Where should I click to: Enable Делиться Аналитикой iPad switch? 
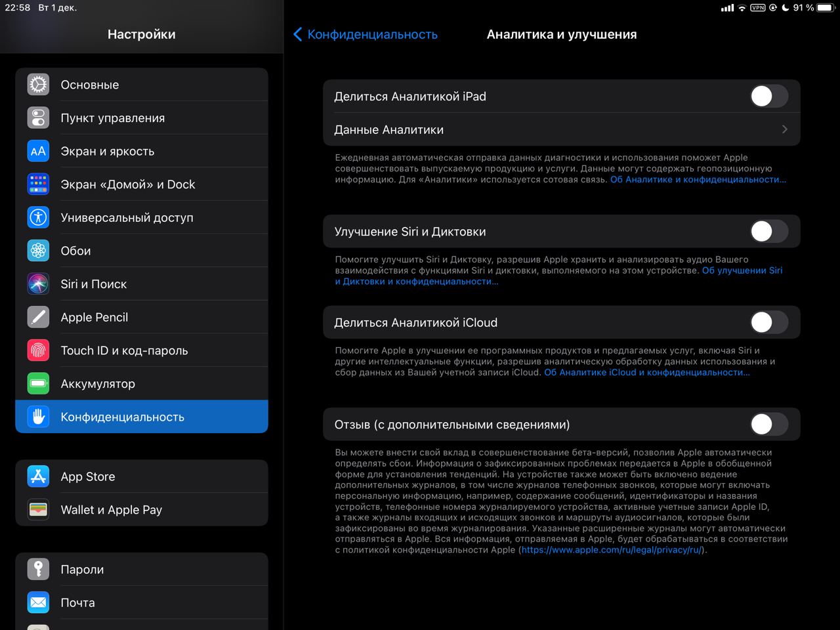(769, 96)
